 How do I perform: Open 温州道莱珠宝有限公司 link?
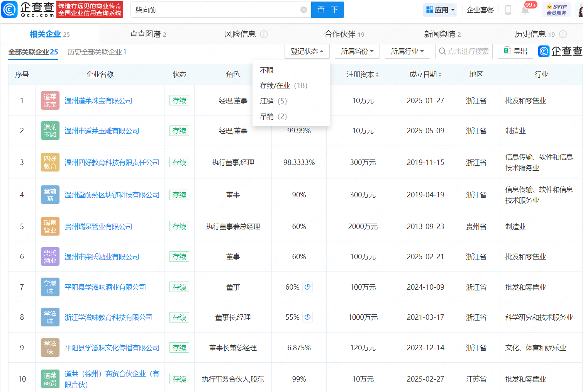[x=98, y=100]
